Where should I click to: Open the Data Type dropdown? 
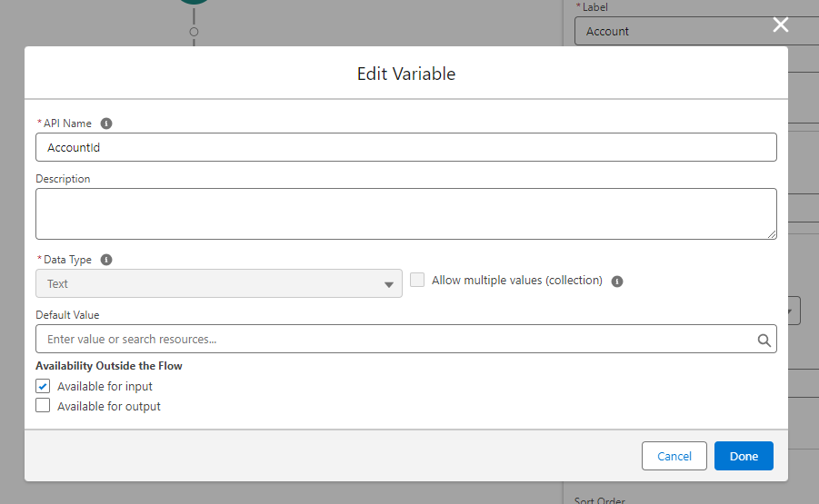219,283
